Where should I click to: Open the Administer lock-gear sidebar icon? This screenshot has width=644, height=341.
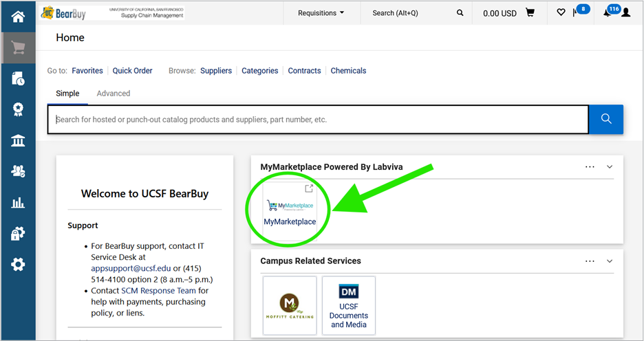click(x=18, y=233)
